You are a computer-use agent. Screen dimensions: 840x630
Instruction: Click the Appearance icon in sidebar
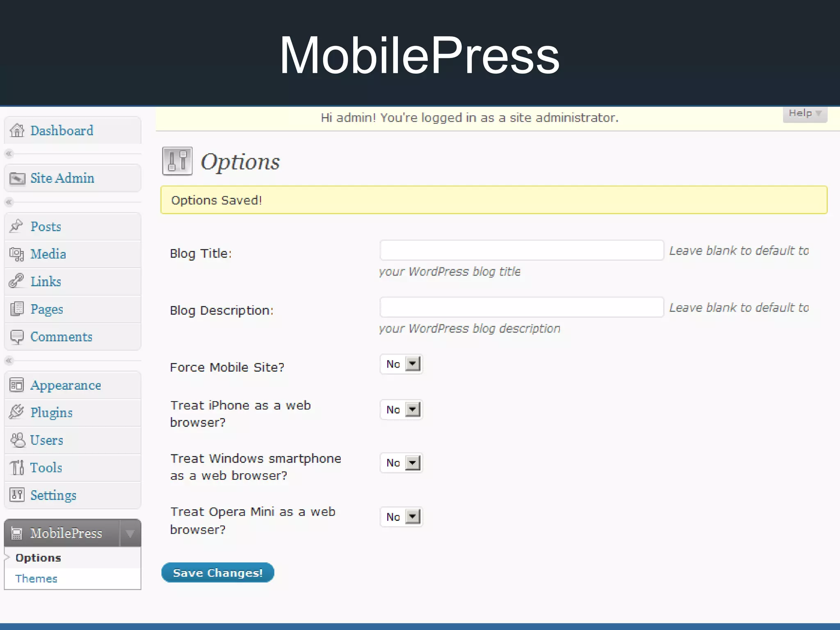click(17, 385)
